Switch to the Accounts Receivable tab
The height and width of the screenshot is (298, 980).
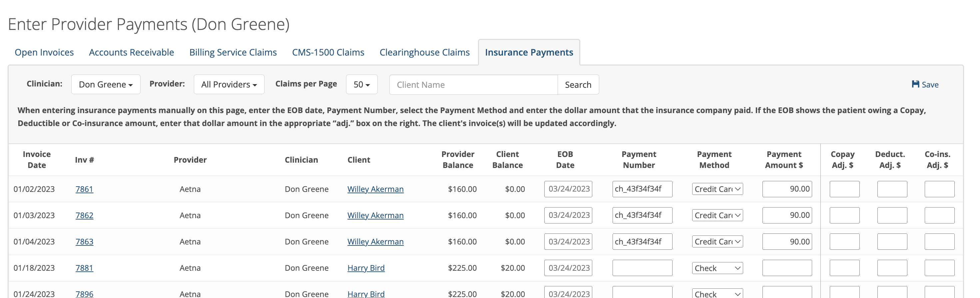tap(131, 53)
